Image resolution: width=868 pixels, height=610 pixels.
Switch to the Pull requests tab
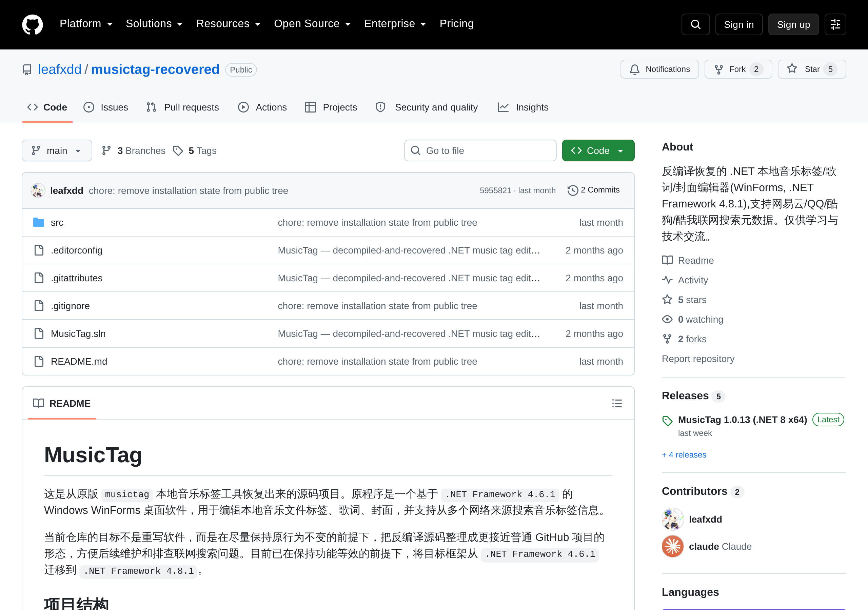(x=183, y=107)
